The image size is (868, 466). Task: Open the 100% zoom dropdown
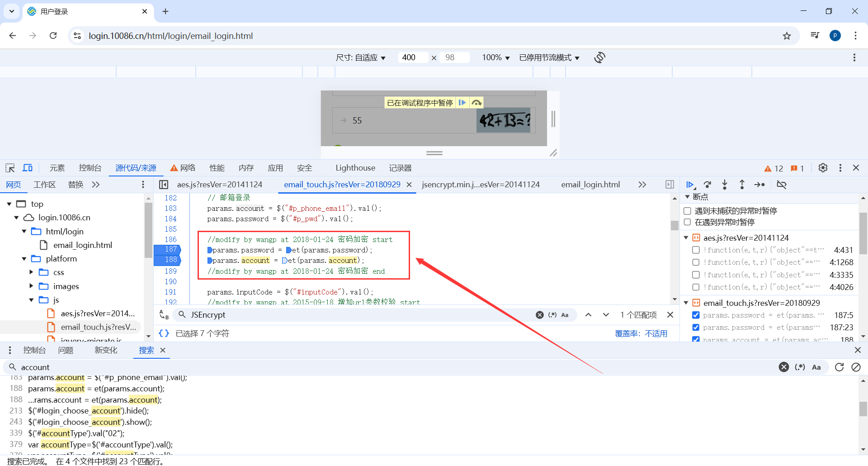click(x=495, y=57)
